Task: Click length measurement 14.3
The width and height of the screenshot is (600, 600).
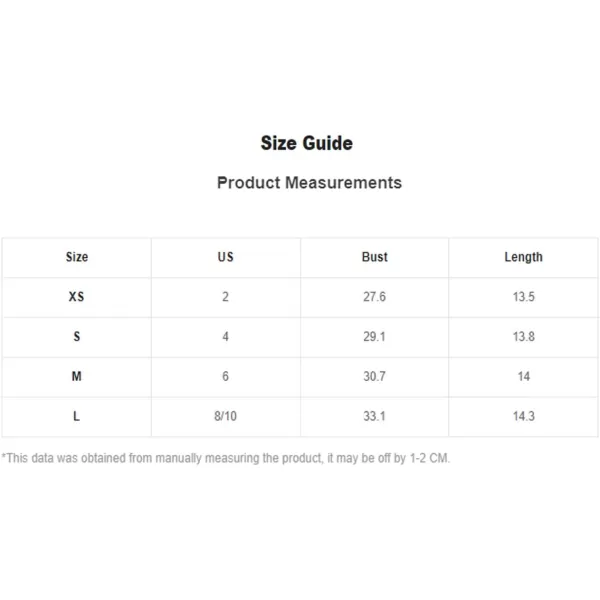Action: pos(523,416)
